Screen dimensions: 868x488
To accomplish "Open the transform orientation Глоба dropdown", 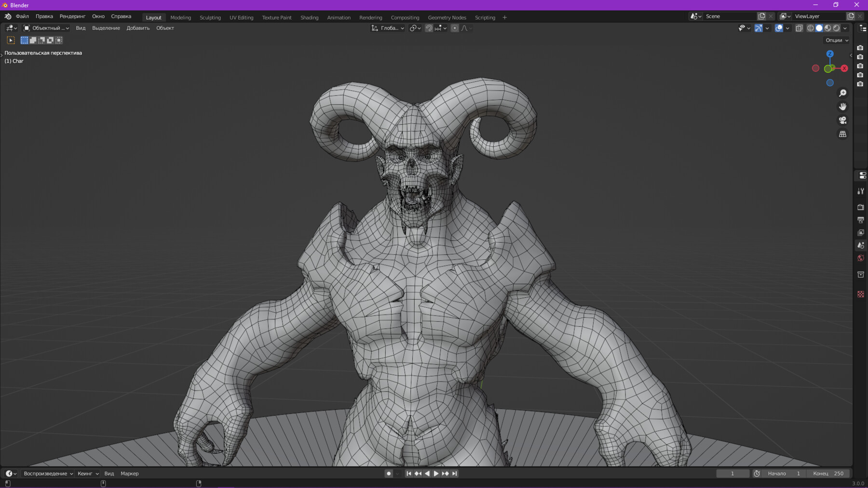I will click(388, 28).
